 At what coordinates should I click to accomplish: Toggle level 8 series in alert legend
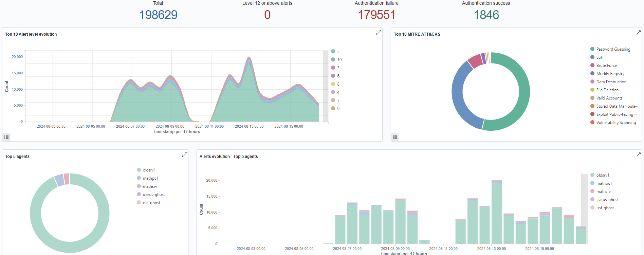(335, 84)
